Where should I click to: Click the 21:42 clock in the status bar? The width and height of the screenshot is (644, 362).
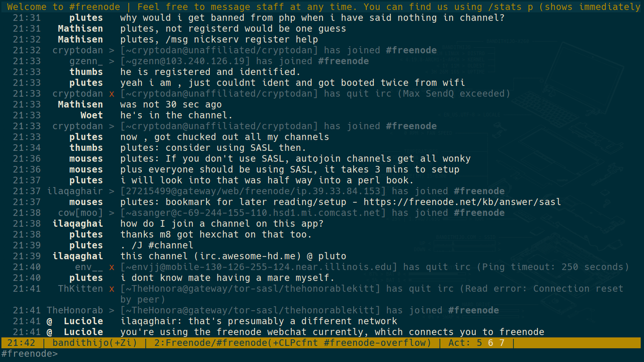coord(21,343)
